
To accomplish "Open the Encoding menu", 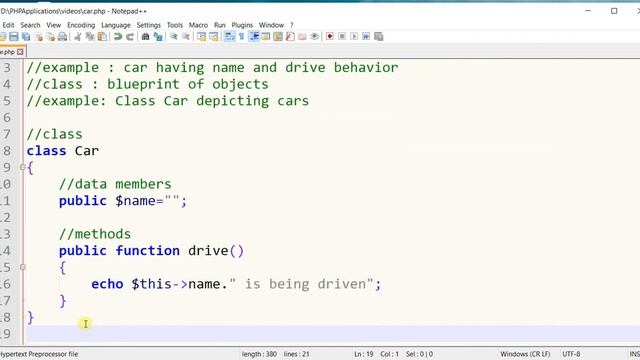I will (81, 25).
